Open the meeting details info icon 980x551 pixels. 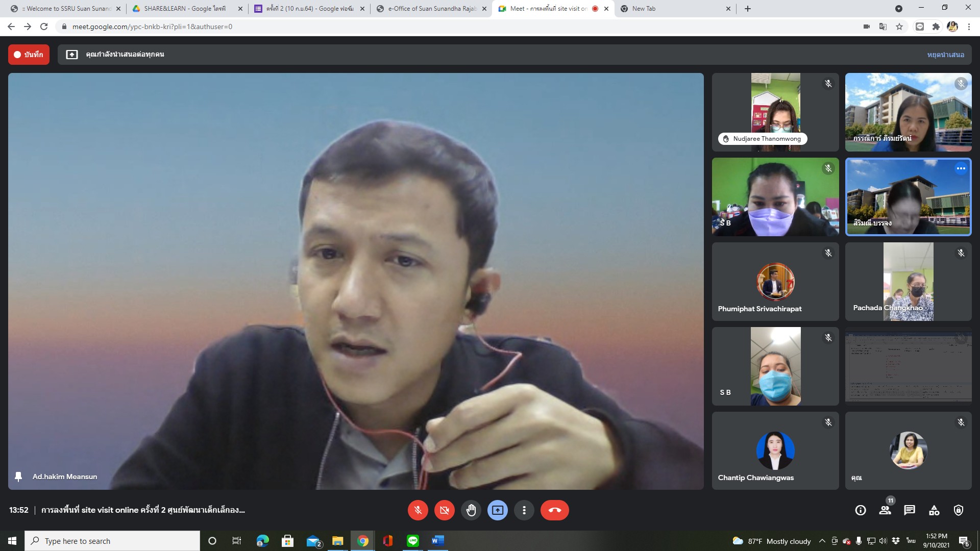tap(861, 510)
